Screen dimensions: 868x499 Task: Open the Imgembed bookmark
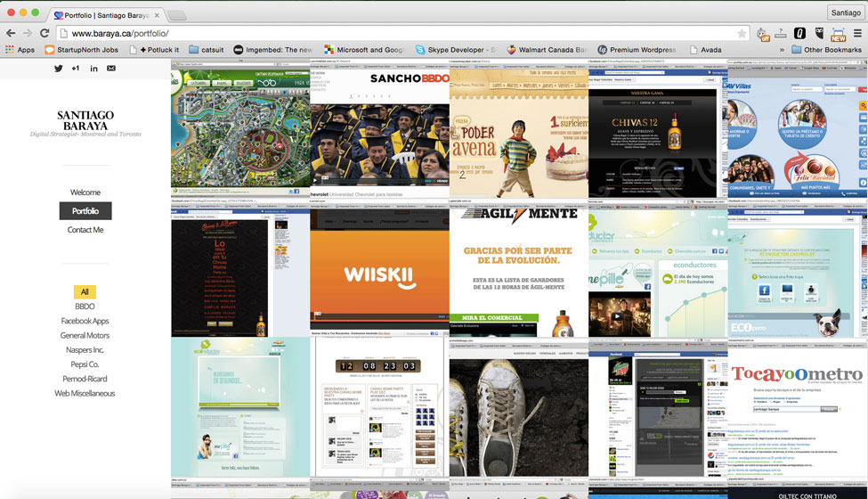coord(273,50)
